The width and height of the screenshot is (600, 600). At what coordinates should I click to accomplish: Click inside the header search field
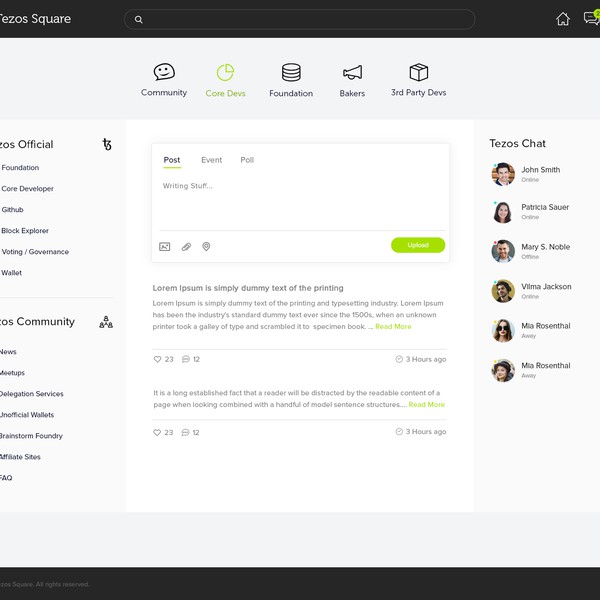click(300, 20)
